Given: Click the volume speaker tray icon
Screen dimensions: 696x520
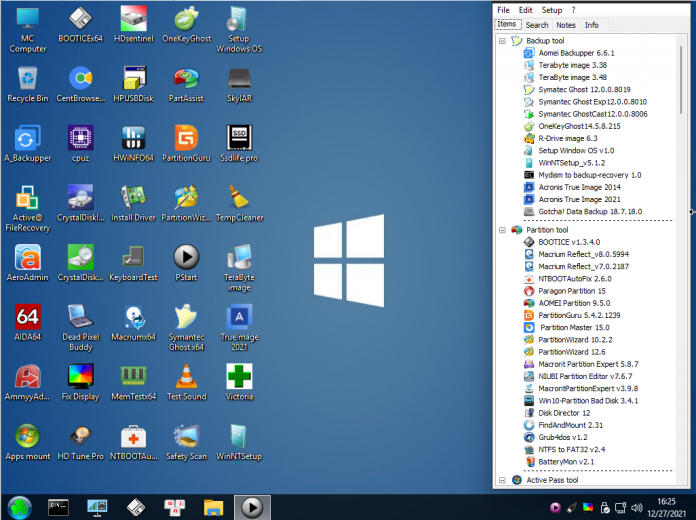Looking at the screenshot, I should [x=637, y=508].
